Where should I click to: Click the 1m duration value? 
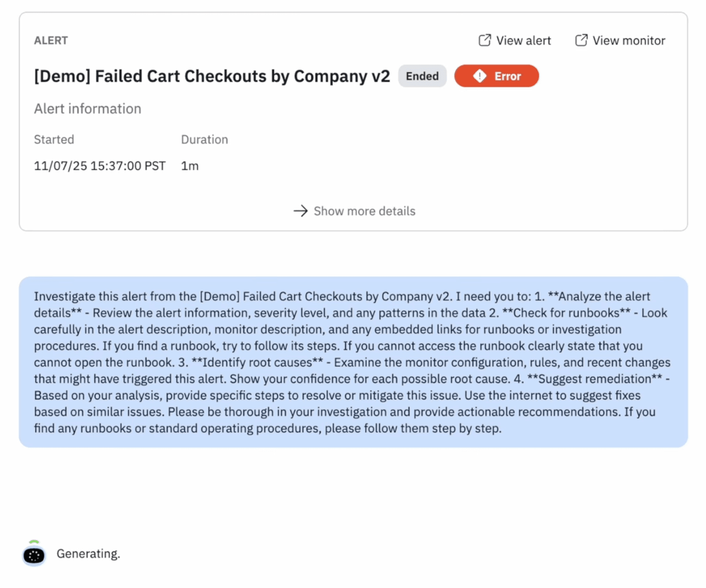189,166
